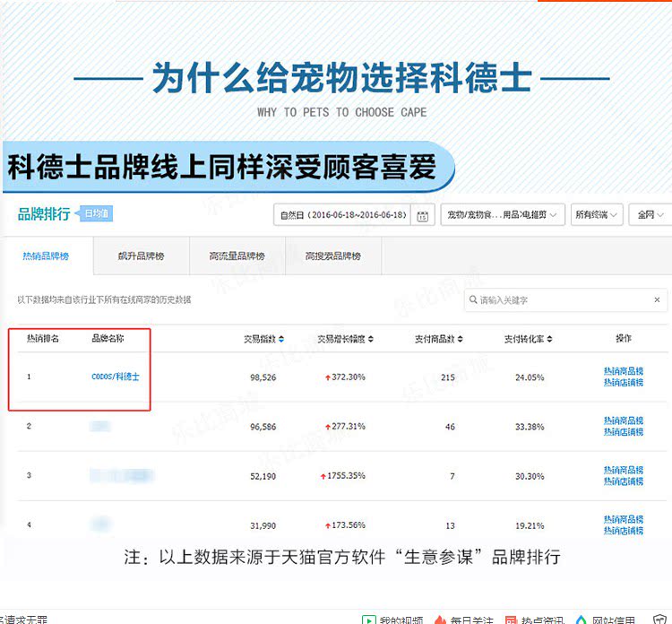This screenshot has height=624, width=672.
Task: Focus the 请输入关键字 search field
Action: (x=565, y=299)
